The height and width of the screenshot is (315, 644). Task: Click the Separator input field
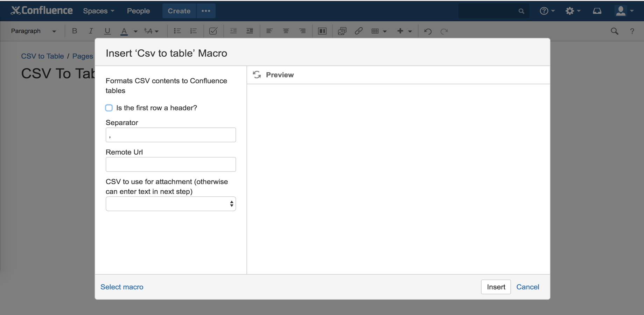171,135
